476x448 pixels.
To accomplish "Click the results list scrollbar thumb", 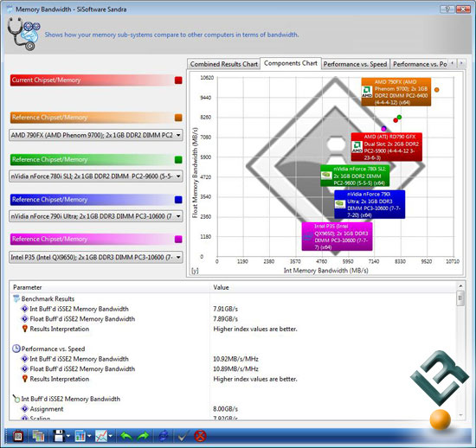I will click(460, 298).
